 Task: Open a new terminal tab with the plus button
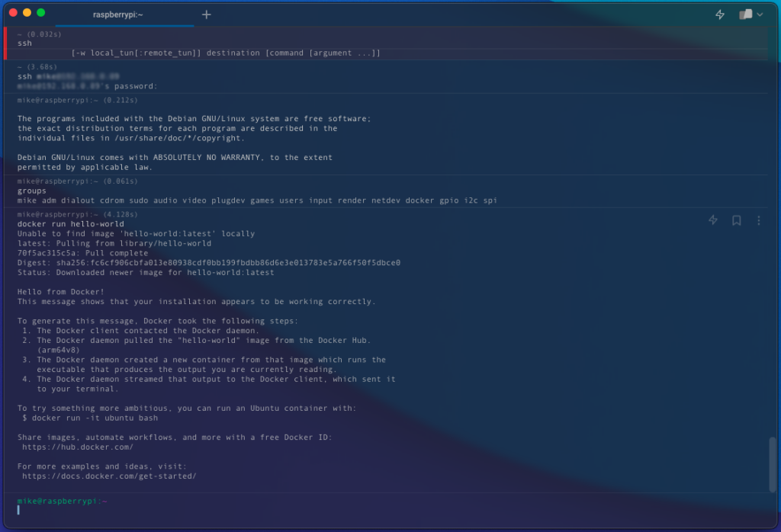pos(206,14)
